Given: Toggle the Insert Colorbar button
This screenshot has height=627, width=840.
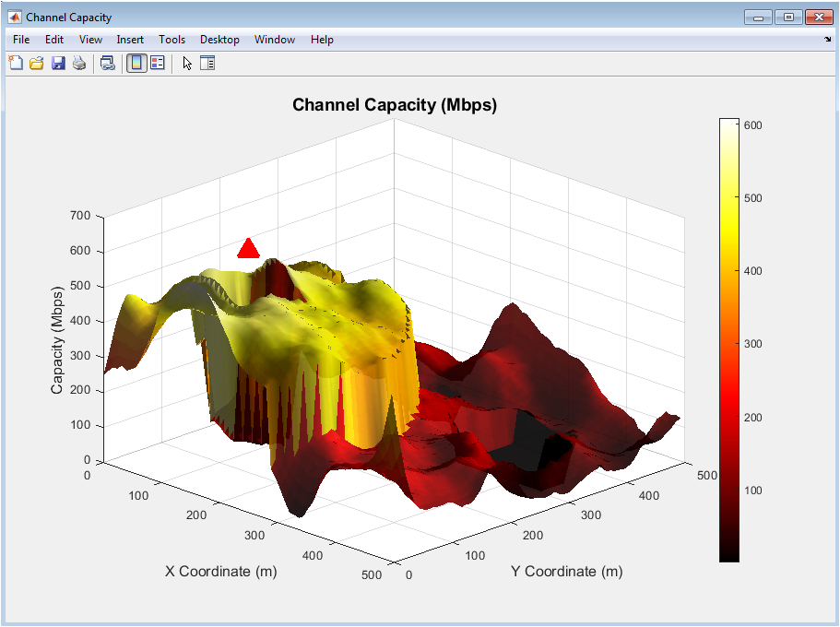Looking at the screenshot, I should click(x=136, y=63).
